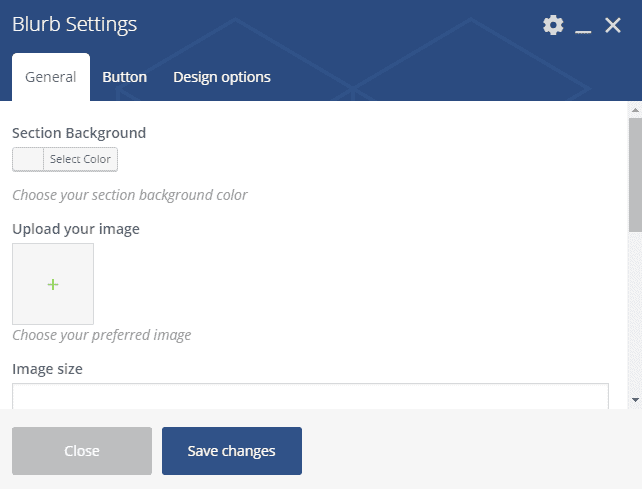Click the Section Background color preview swatch
642x489 pixels.
point(28,159)
